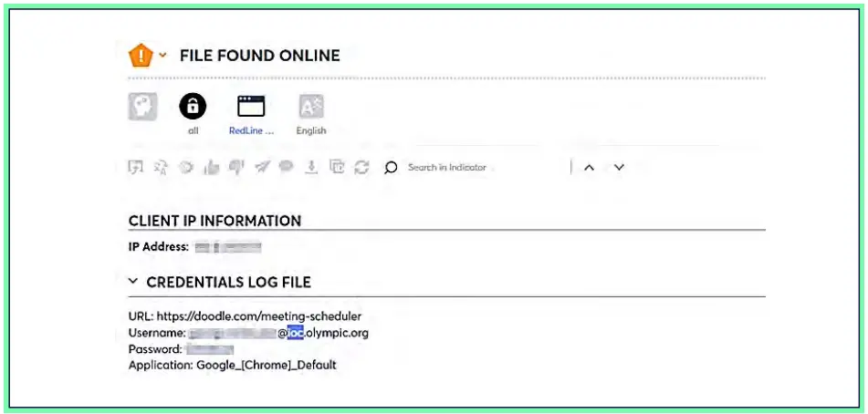Screen dimensions: 868x414
Task: Collapse the Credentials Log File section chevron
Action: click(133, 282)
